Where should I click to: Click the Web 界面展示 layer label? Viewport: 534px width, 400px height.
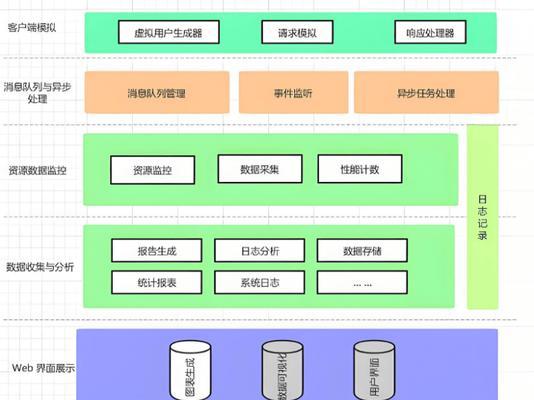44,368
